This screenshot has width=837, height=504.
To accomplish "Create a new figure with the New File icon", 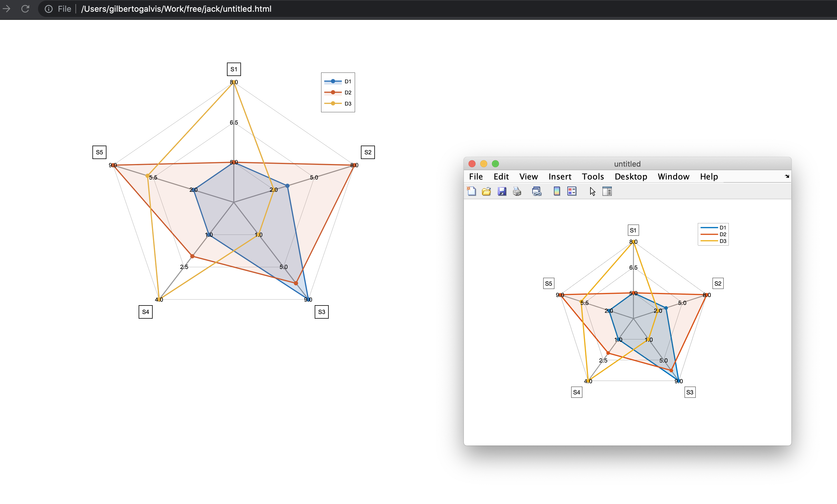I will 471,191.
